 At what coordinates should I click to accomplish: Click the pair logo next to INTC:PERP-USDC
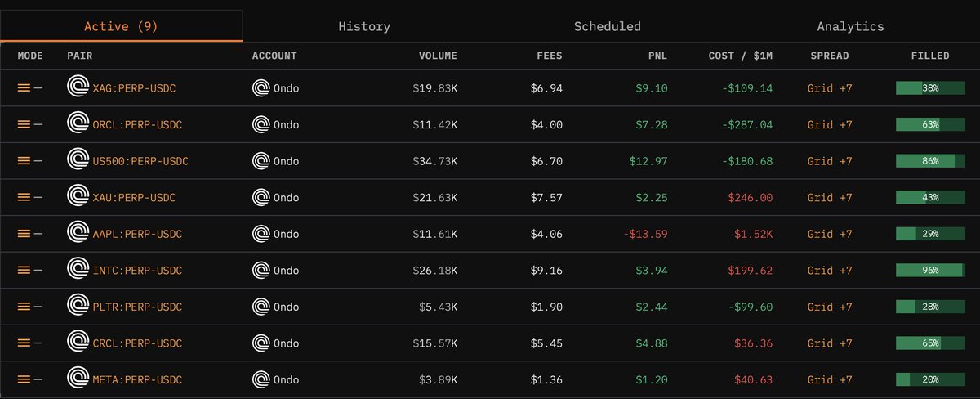click(x=78, y=270)
